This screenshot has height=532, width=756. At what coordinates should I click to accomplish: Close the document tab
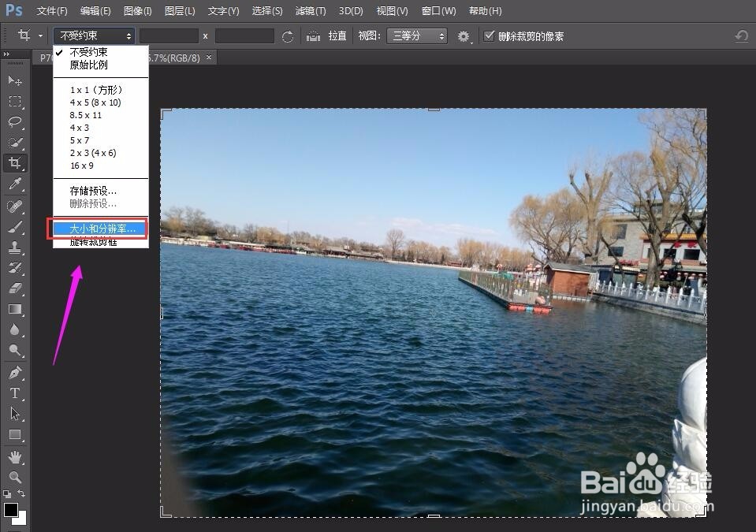click(209, 57)
